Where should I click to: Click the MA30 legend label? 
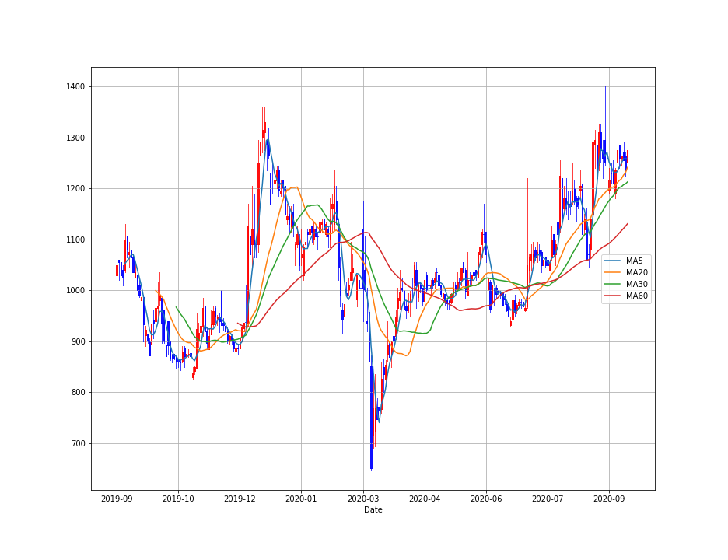tap(636, 284)
